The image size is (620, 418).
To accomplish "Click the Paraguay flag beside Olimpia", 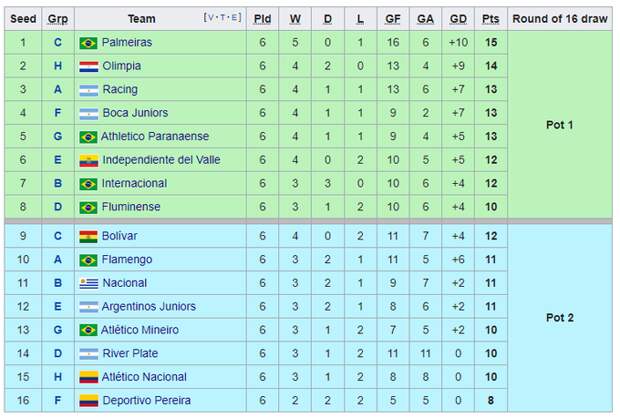I will (x=89, y=66).
